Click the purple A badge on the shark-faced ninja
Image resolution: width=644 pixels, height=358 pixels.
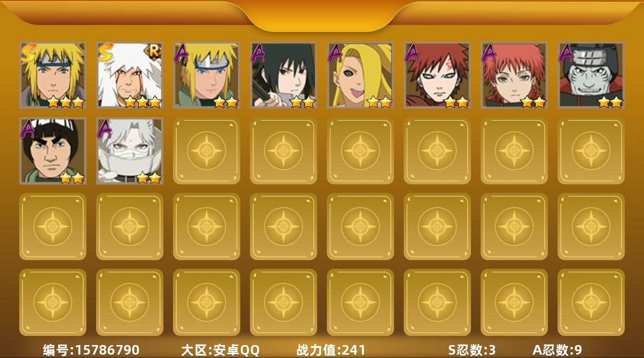(x=566, y=53)
